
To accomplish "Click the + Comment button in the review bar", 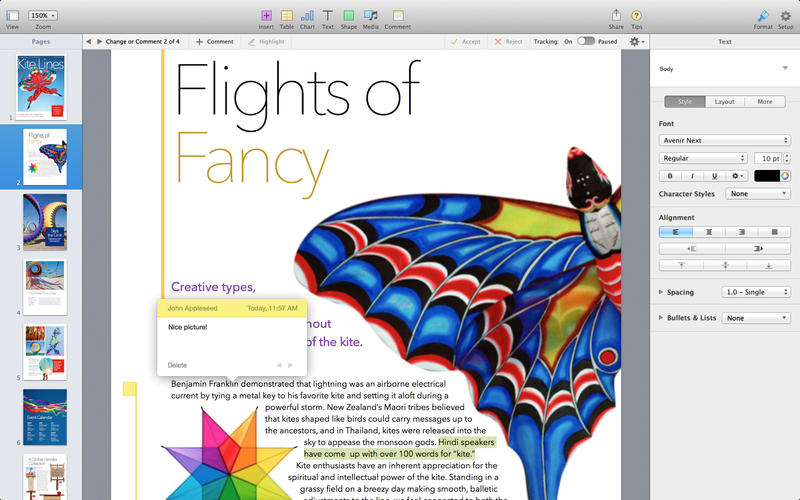I will [x=215, y=41].
